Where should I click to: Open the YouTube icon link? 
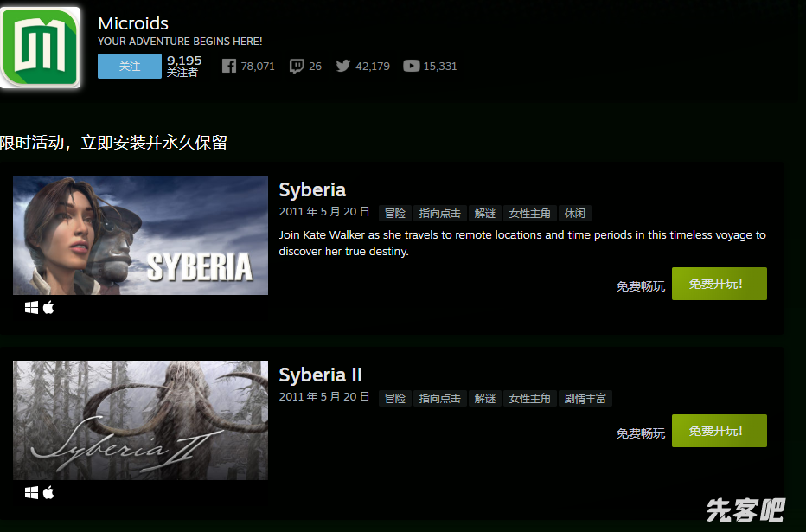(412, 66)
